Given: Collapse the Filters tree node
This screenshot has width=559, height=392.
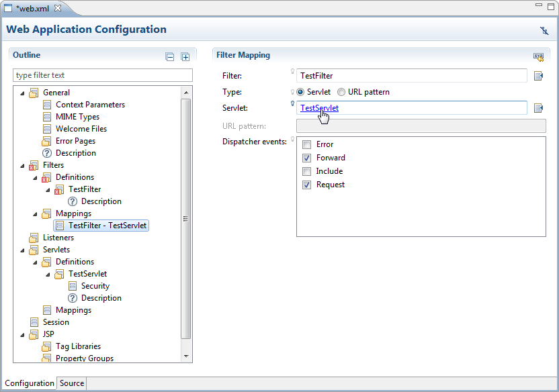Looking at the screenshot, I should tap(22, 166).
